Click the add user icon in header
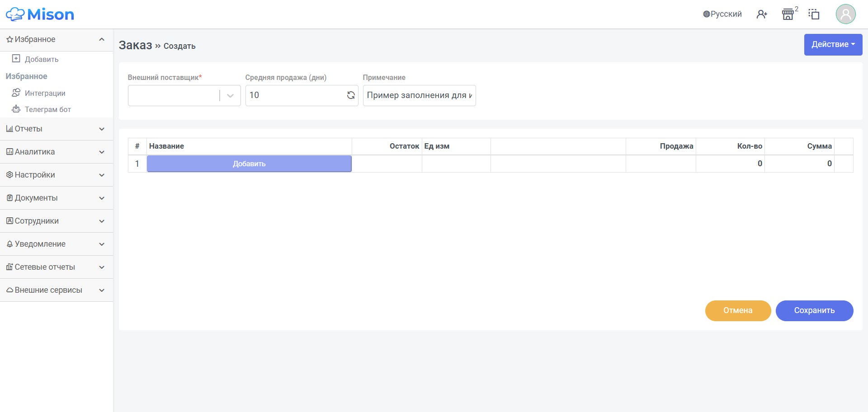 tap(762, 14)
